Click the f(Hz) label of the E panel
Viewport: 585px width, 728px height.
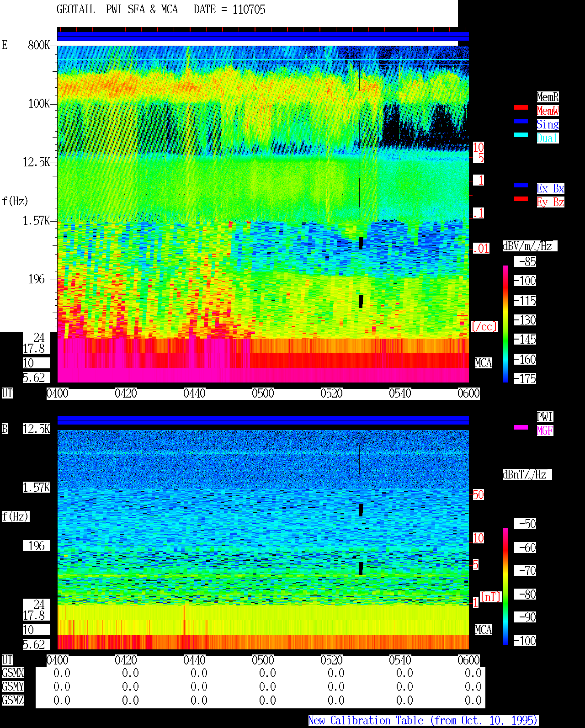[x=15, y=201]
